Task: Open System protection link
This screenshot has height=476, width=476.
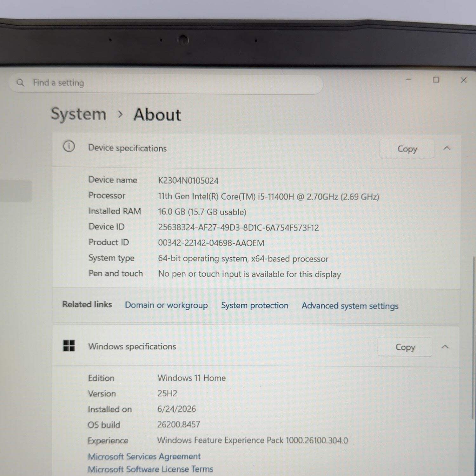Action: [x=255, y=306]
